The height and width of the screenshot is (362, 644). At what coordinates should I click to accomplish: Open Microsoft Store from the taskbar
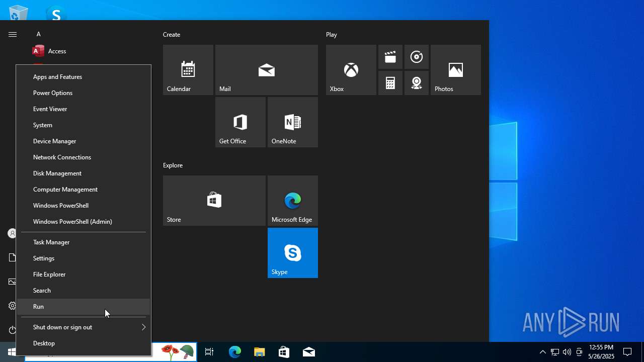(x=284, y=352)
